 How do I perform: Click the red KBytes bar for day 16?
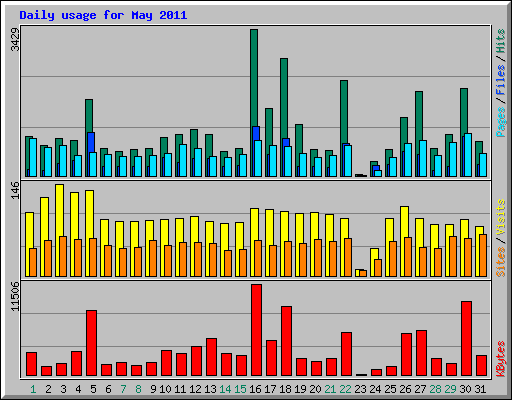pos(256,330)
